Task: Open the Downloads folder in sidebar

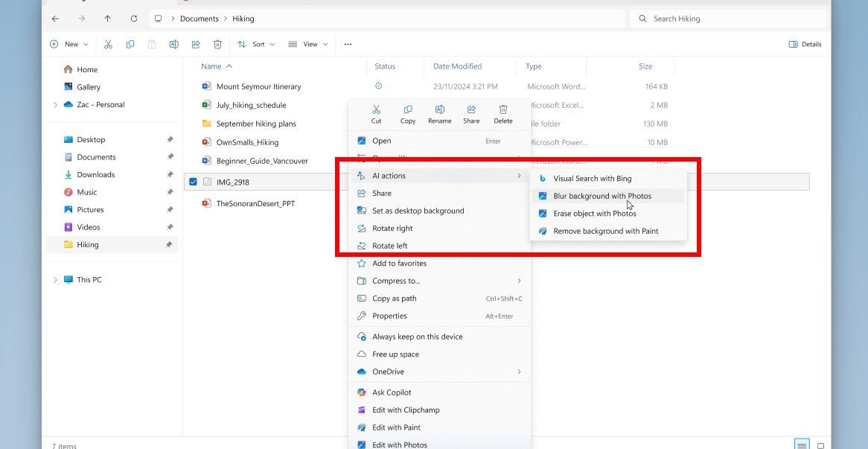Action: pyautogui.click(x=96, y=175)
